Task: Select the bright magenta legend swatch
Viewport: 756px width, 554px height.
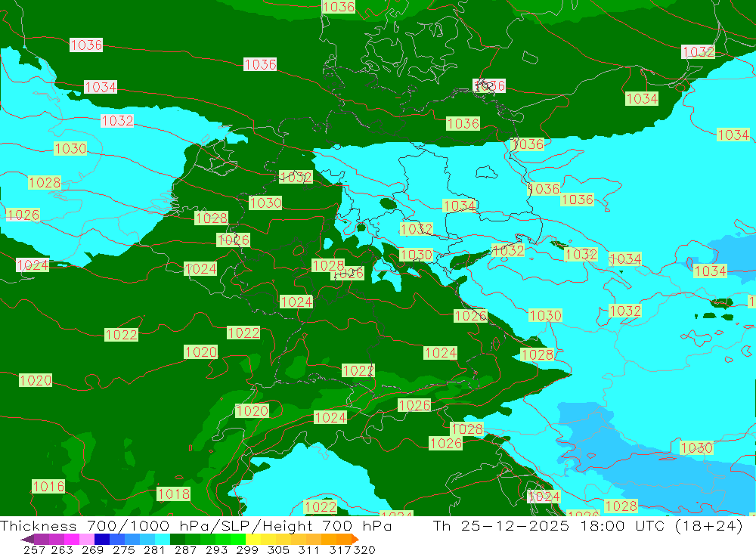Action: pos(72,539)
